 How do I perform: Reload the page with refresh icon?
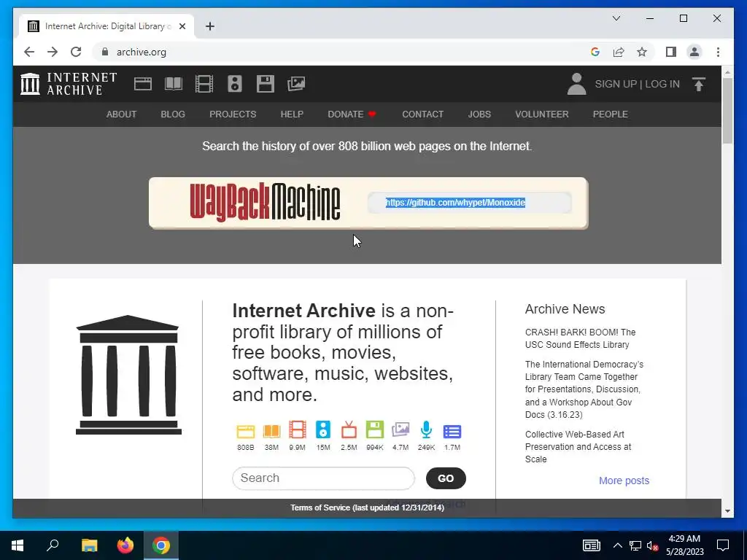(x=76, y=52)
